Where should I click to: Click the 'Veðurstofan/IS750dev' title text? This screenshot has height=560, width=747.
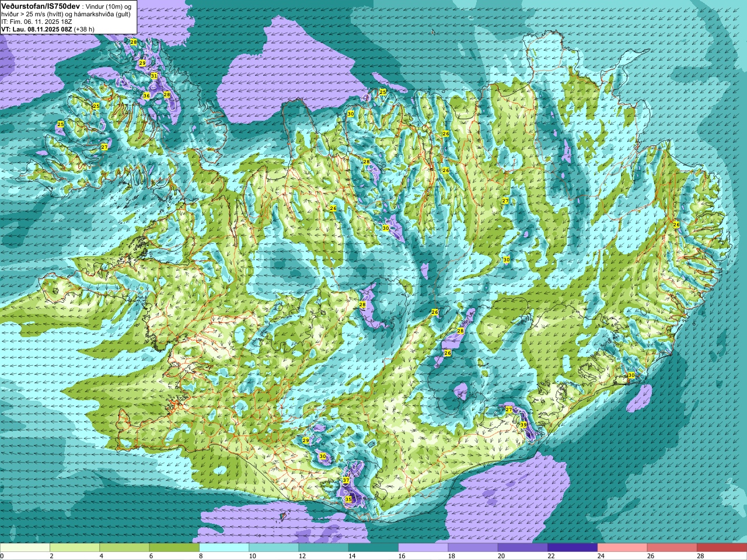click(x=40, y=6)
